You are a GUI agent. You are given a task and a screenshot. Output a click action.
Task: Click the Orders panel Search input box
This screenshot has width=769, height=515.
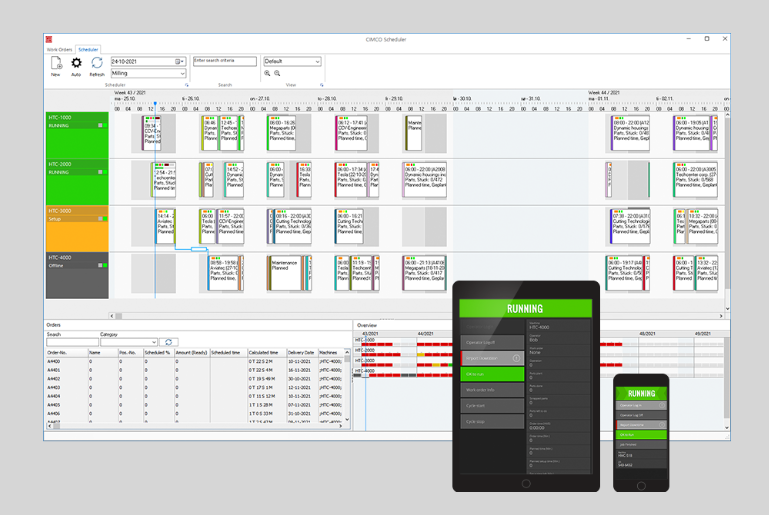[72, 342]
